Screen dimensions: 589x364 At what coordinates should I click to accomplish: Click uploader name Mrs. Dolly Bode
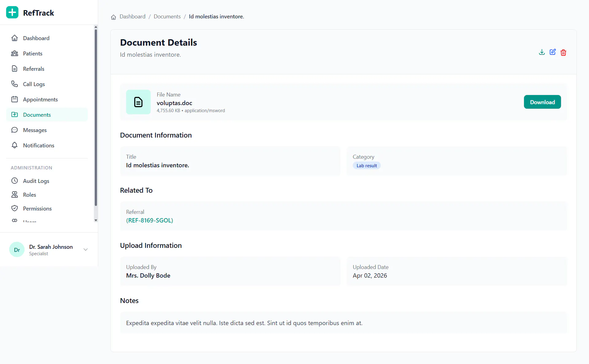pos(148,275)
